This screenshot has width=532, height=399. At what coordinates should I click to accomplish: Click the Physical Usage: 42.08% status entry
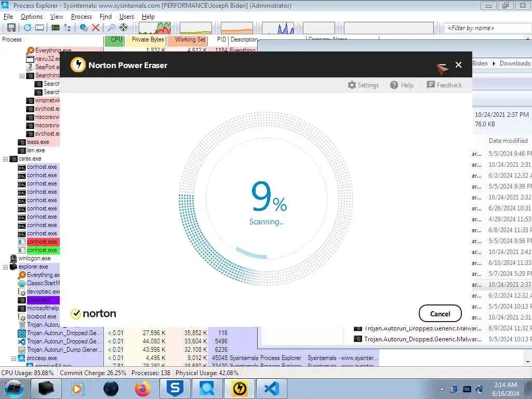click(207, 373)
